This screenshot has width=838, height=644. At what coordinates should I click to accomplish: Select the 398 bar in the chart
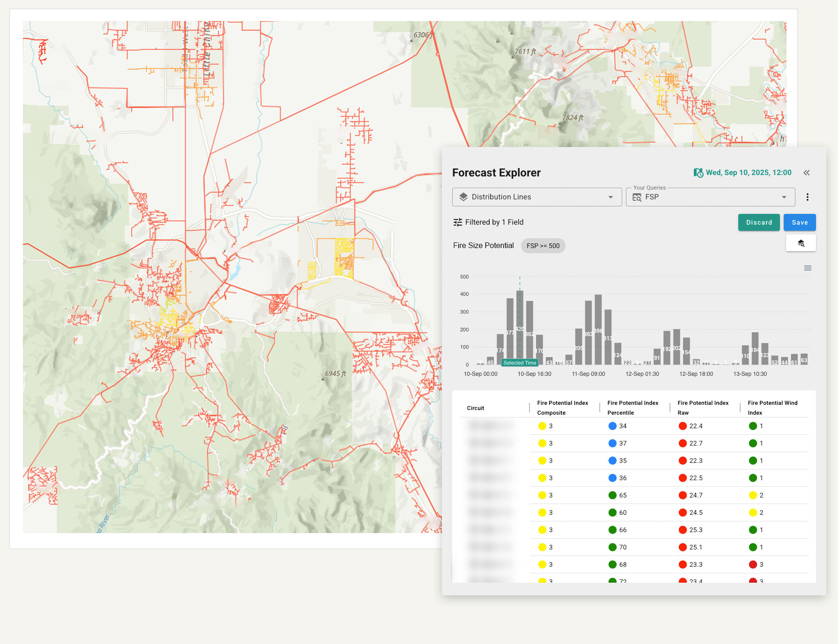point(598,329)
